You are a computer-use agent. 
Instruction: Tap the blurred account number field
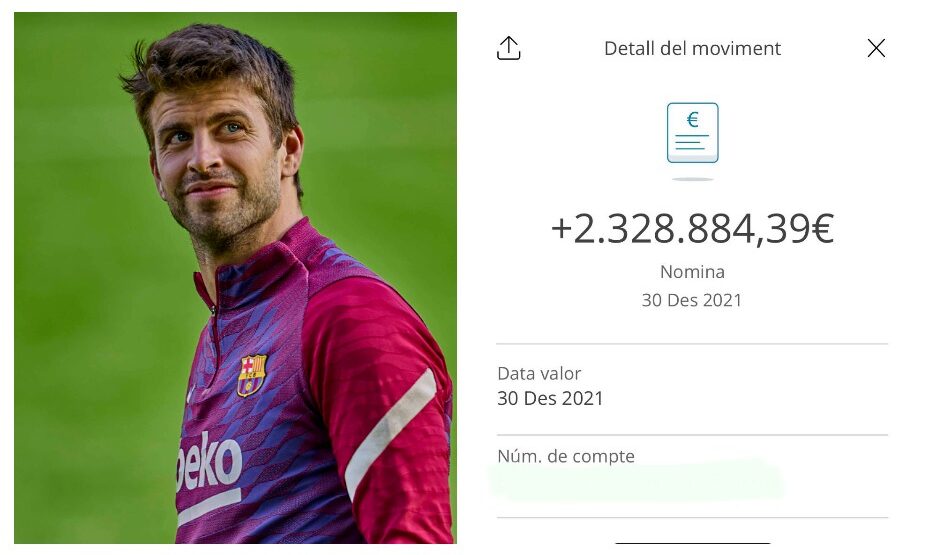click(636, 482)
